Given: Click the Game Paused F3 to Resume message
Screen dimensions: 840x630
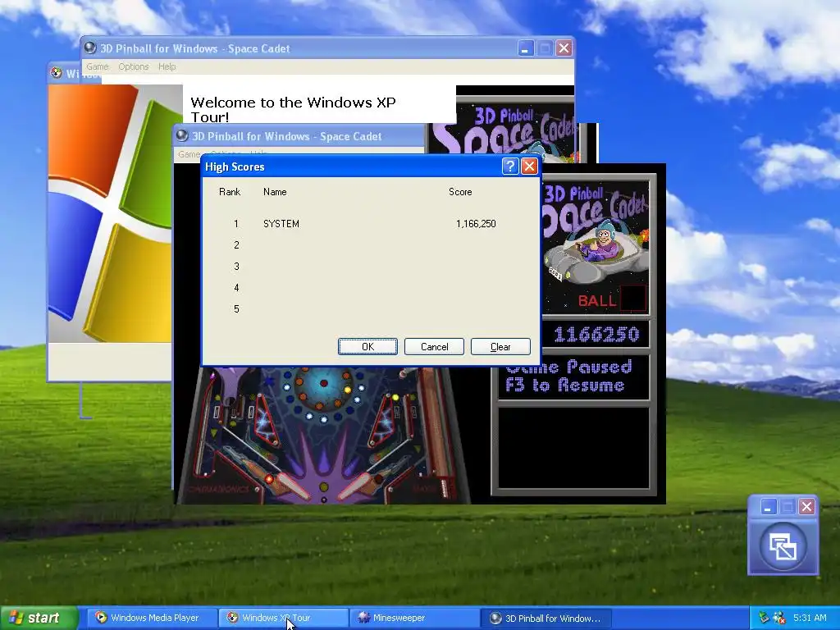Looking at the screenshot, I should [568, 377].
